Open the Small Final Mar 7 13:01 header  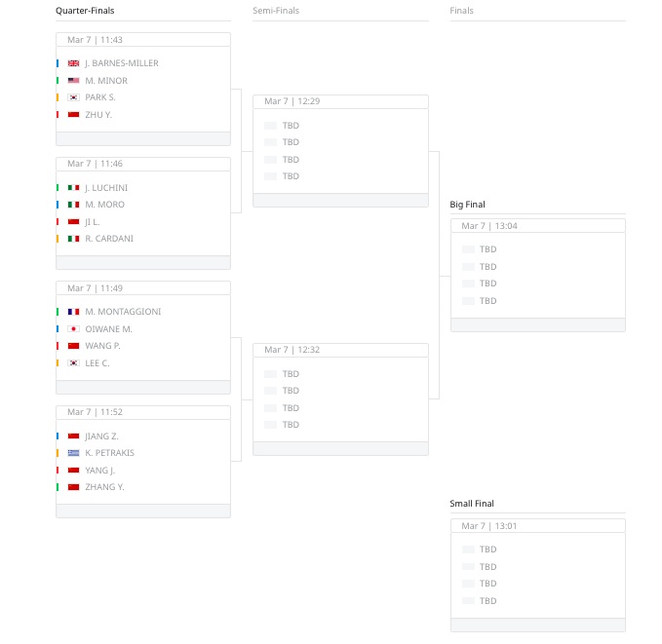538,526
